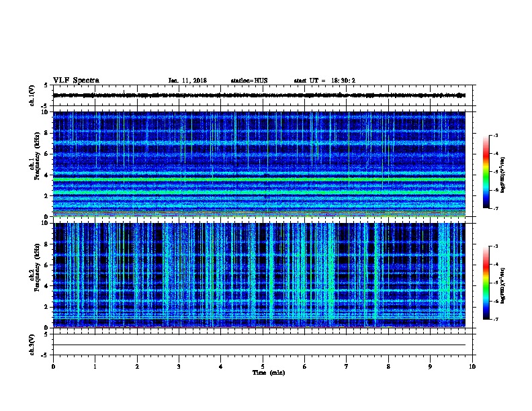Click the "Time (min)" x-axis label

click(269, 373)
